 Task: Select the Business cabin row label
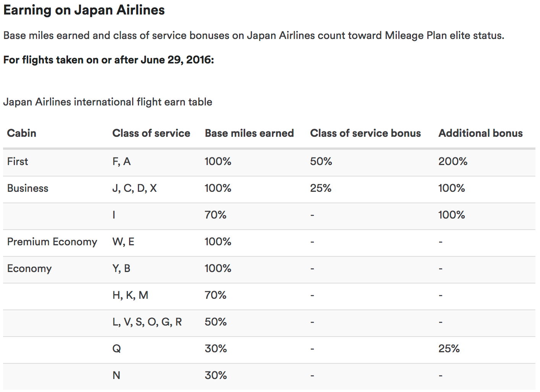28,188
